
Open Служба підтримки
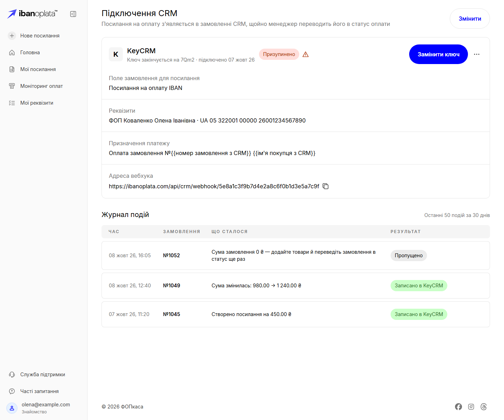pos(43,374)
